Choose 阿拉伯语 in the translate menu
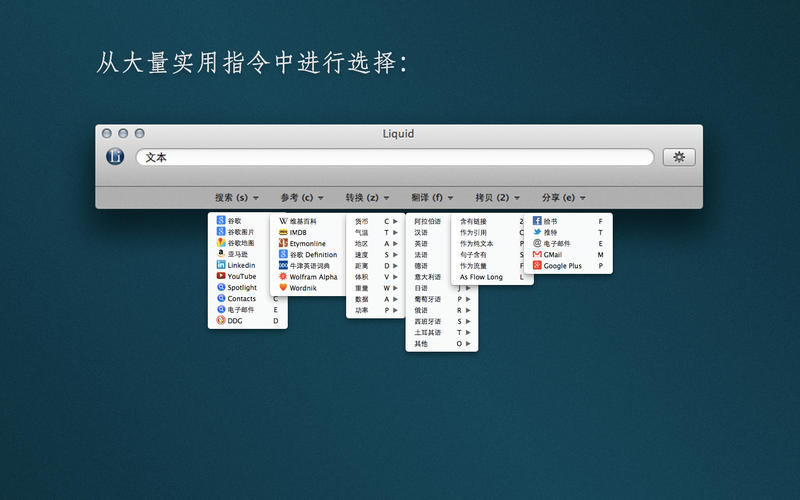 (428, 221)
